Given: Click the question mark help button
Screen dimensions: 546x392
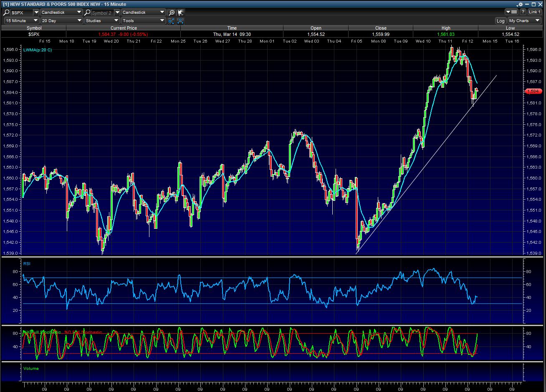Looking at the screenshot, I should (523, 12).
